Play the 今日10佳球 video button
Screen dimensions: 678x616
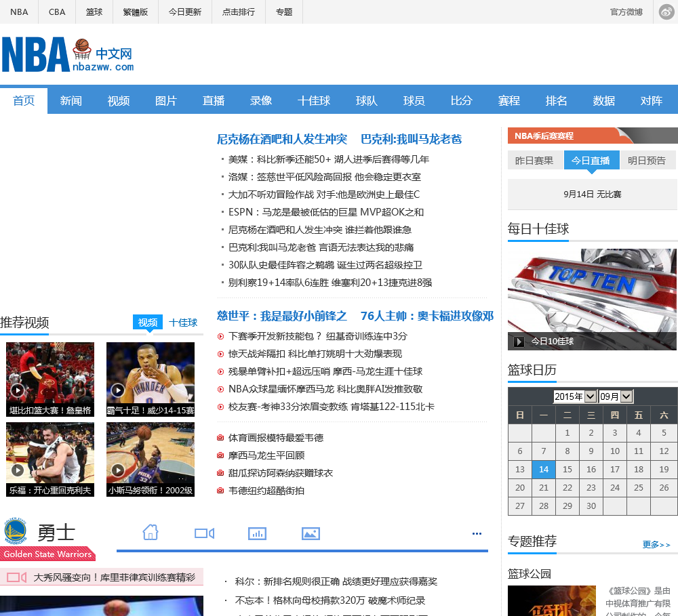518,342
